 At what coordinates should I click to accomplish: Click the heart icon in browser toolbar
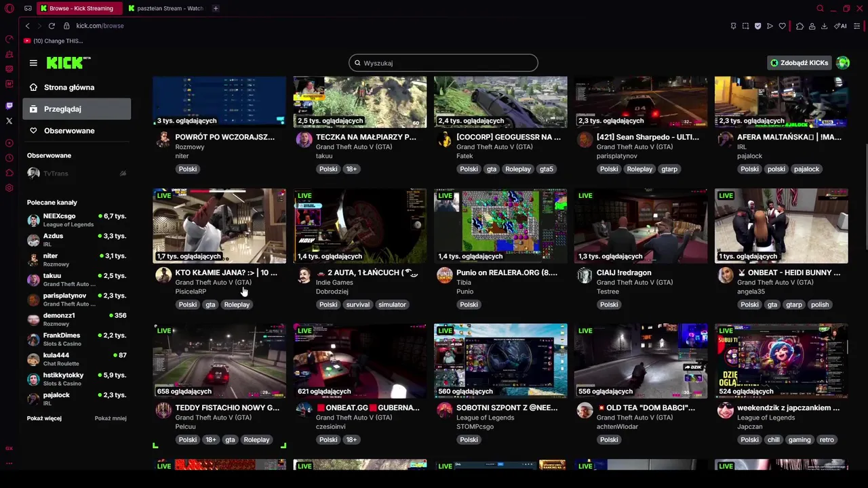point(782,26)
